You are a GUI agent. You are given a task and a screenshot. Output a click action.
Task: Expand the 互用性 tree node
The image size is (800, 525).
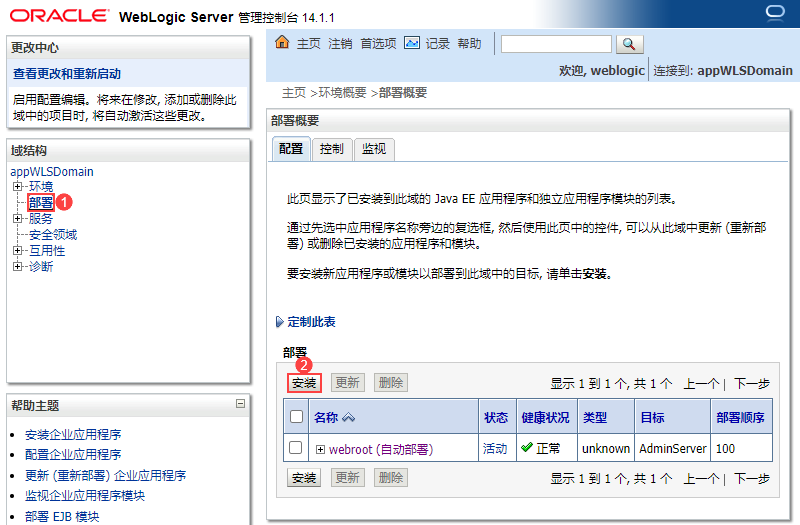[x=17, y=251]
